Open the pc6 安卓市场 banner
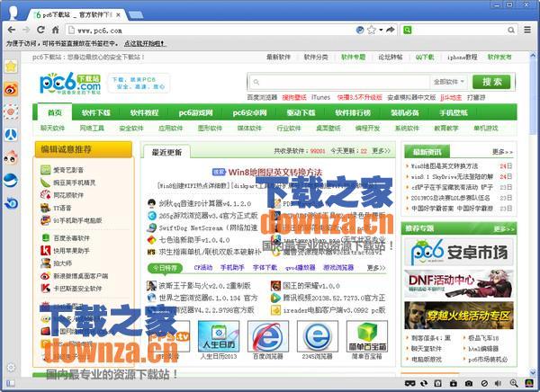540x392 pixels. (459, 253)
